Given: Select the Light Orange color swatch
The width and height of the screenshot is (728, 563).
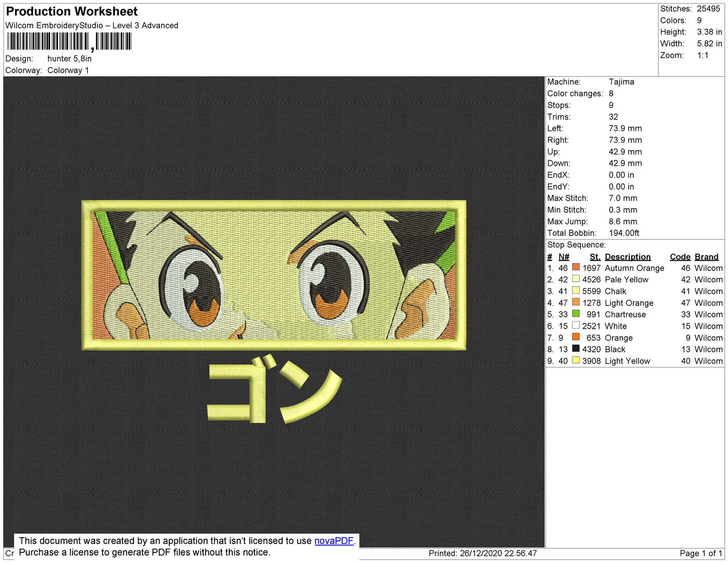Looking at the screenshot, I should 576,302.
